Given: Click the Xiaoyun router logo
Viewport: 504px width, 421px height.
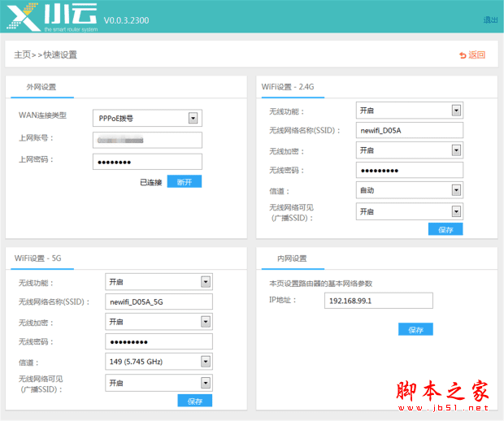Looking at the screenshot, I should click(52, 17).
